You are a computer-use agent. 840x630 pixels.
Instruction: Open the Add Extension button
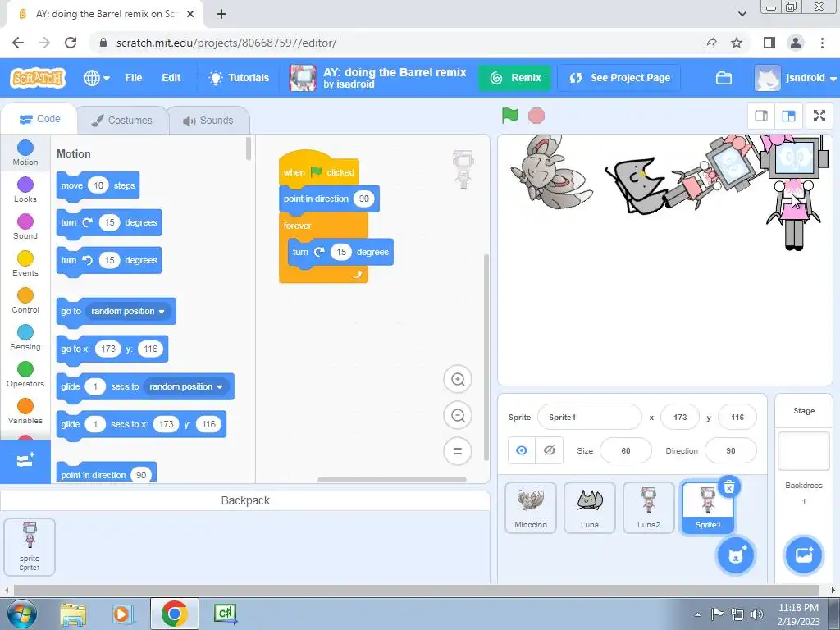(x=25, y=461)
